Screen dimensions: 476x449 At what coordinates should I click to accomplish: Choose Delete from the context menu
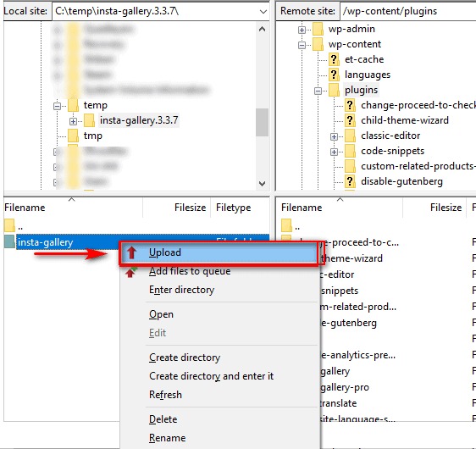click(219, 419)
